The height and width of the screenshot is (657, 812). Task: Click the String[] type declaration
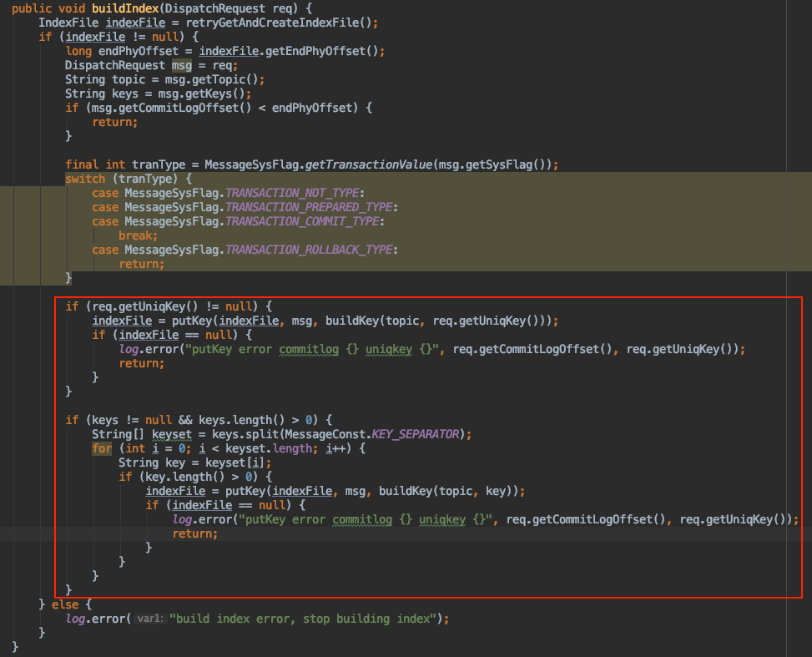(x=118, y=434)
